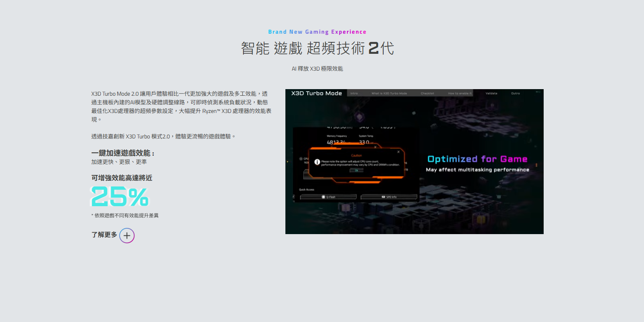Click the info icon in the Caution dialog
The height and width of the screenshot is (322, 644).
[317, 163]
